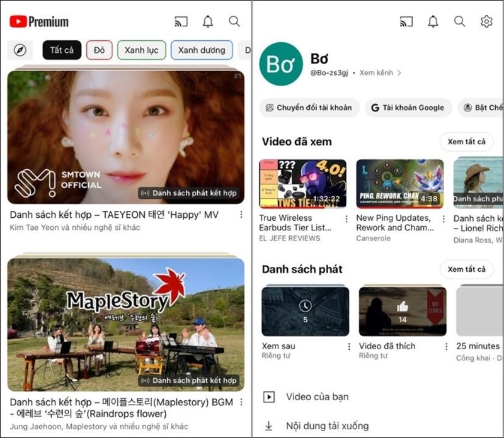Select the "Đỏ" filter chip
504x438 pixels.
click(100, 50)
